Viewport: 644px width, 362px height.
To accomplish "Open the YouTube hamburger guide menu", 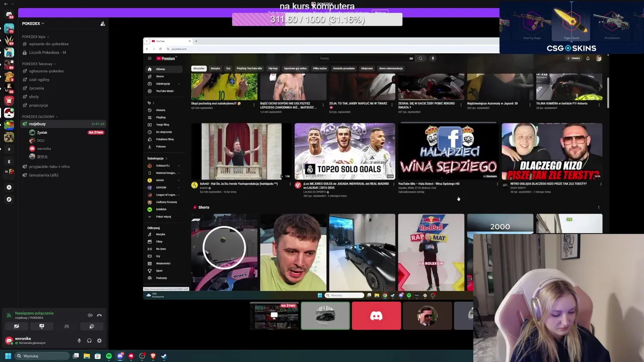I will point(149,58).
